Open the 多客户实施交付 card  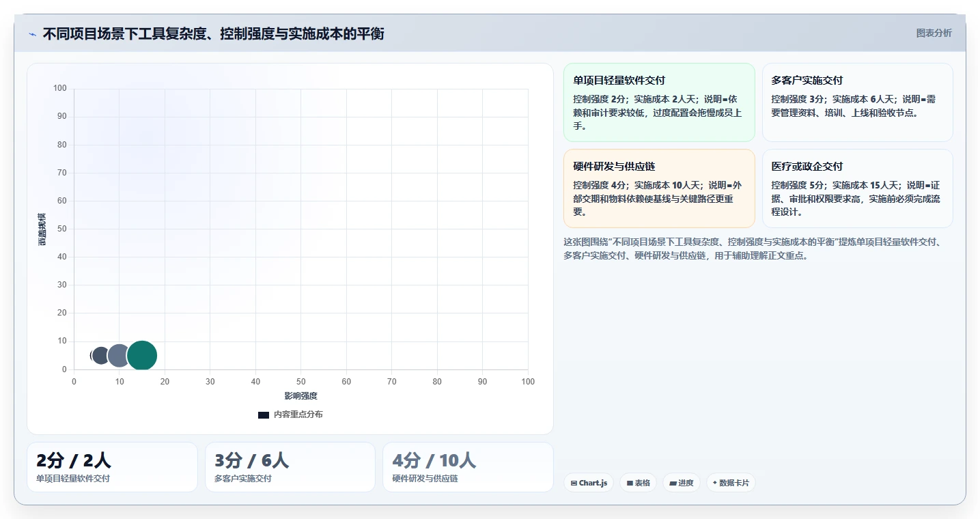[x=857, y=102]
